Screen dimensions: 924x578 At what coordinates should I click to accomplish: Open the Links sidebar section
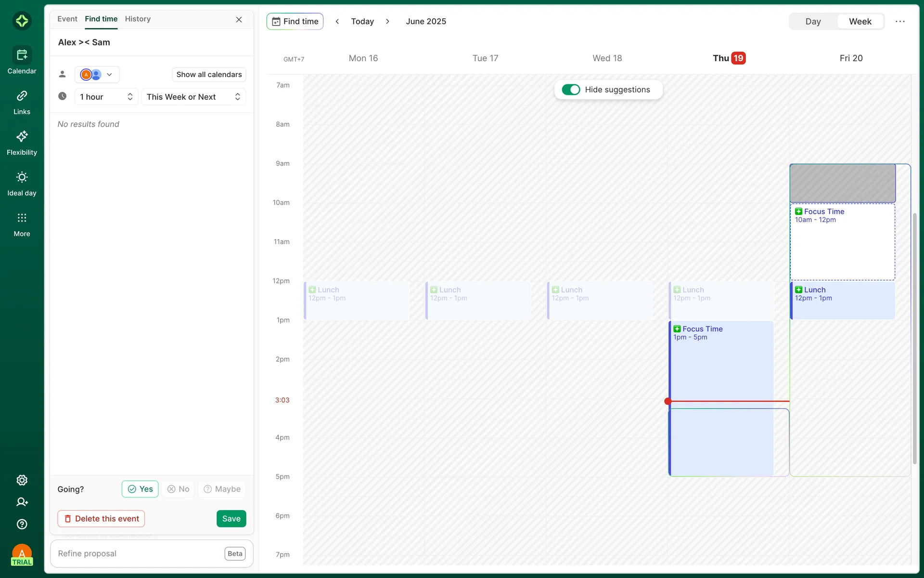click(x=22, y=102)
